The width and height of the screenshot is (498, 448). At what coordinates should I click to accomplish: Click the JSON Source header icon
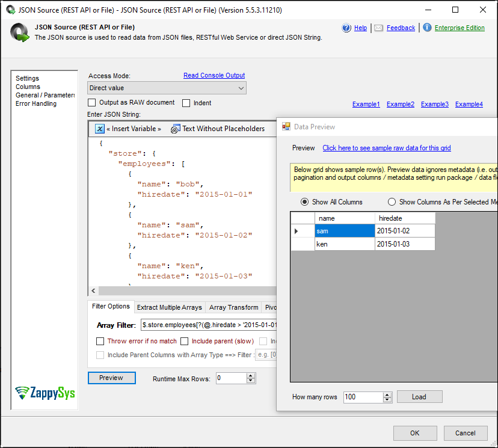(20, 32)
